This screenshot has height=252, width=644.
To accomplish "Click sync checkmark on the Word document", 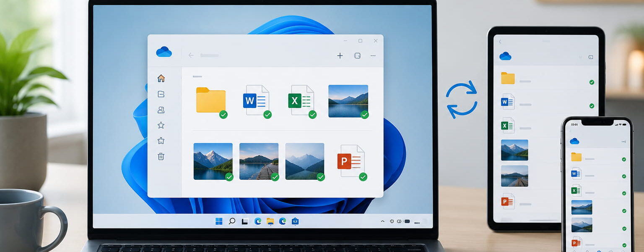I will [x=267, y=115].
